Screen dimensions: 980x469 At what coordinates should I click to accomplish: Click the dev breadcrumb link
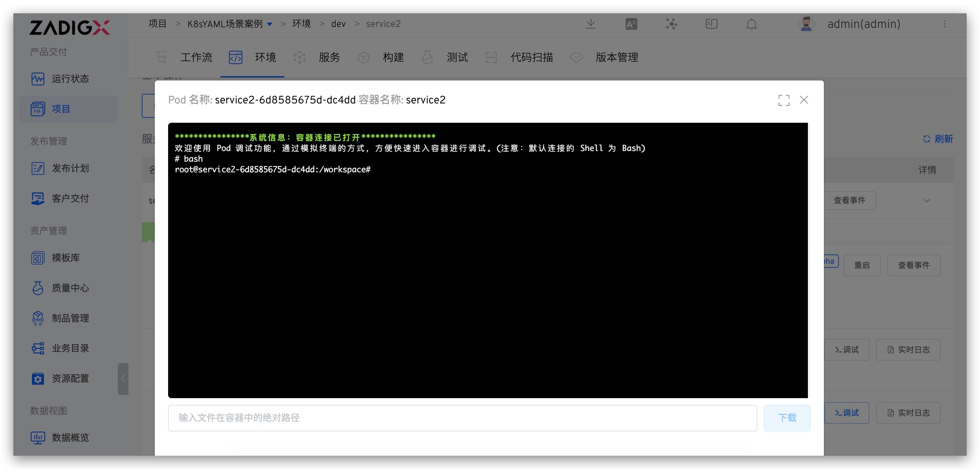pos(338,24)
